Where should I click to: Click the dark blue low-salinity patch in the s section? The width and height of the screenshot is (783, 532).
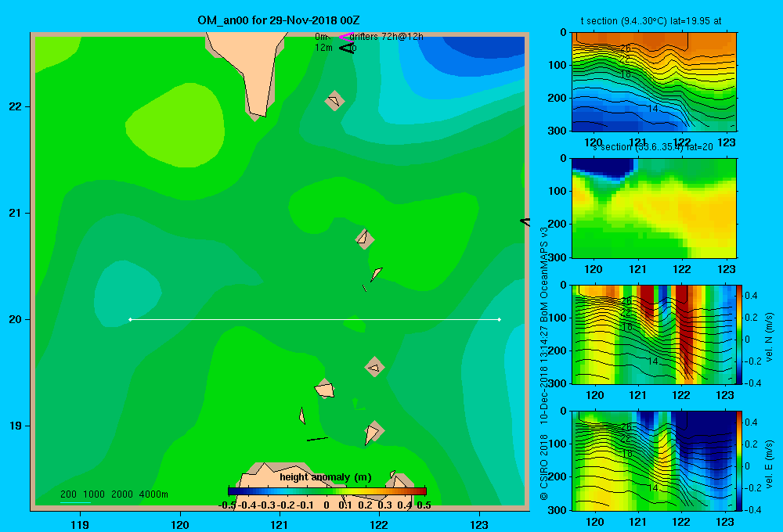(604, 167)
